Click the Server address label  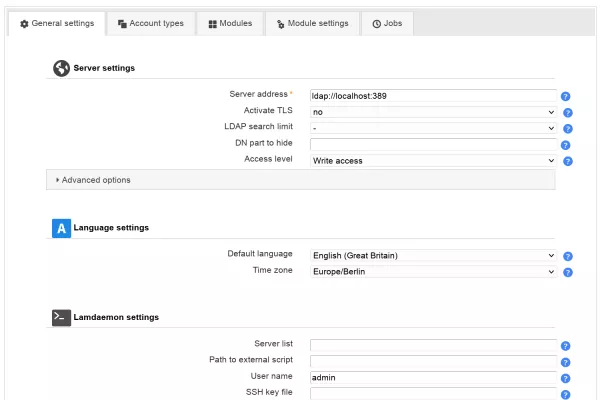[x=258, y=94]
